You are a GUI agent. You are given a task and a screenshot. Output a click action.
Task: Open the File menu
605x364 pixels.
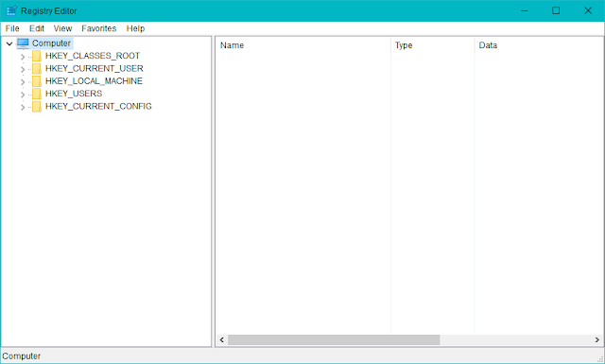[x=12, y=28]
